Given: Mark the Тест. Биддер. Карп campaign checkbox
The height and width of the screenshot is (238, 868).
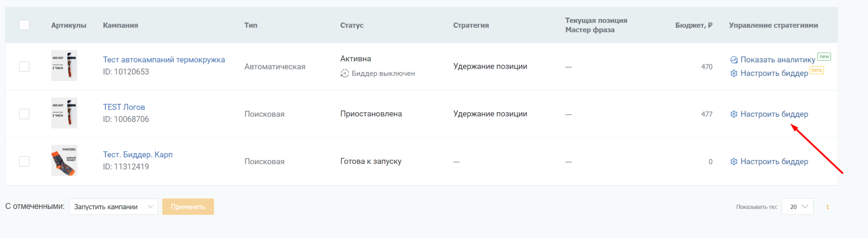Looking at the screenshot, I should (24, 161).
